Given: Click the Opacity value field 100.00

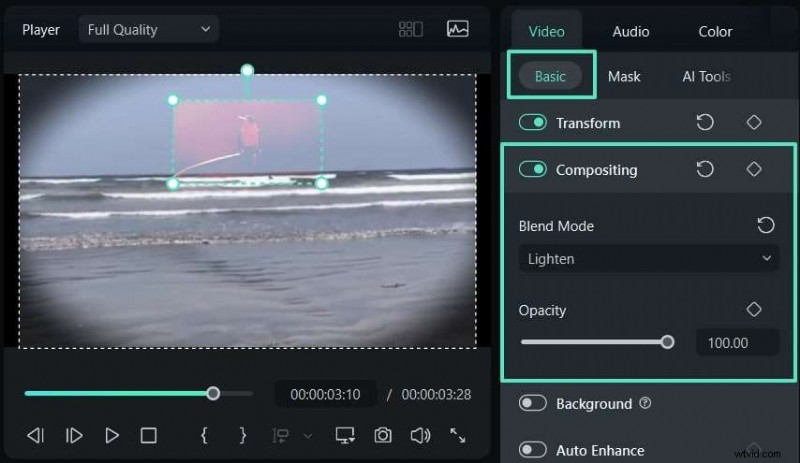Looking at the screenshot, I should click(x=737, y=343).
